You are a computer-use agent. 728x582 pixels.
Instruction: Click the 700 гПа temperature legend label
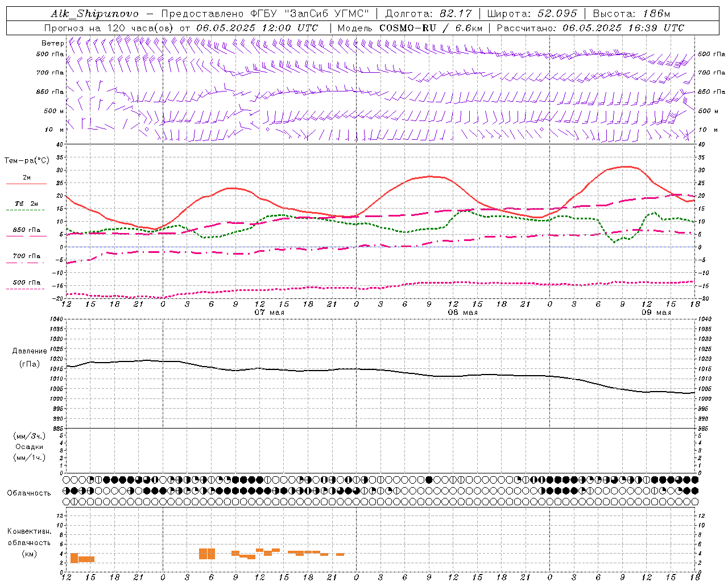click(x=27, y=256)
